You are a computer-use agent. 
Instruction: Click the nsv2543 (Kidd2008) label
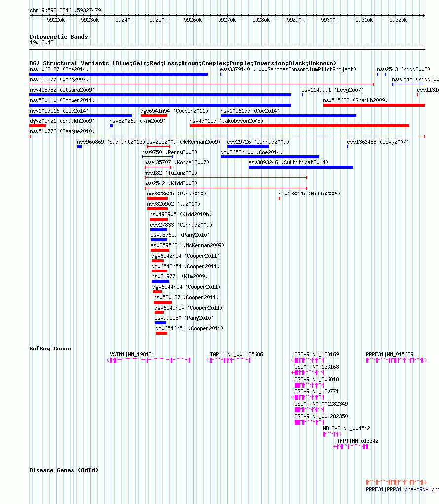[403, 70]
